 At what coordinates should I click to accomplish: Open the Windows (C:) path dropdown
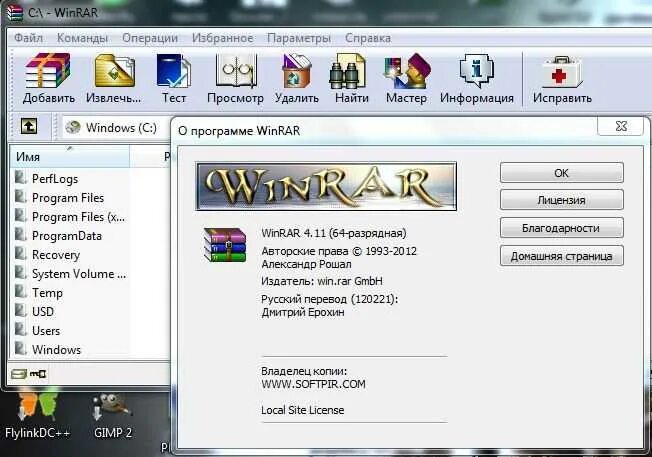point(117,127)
